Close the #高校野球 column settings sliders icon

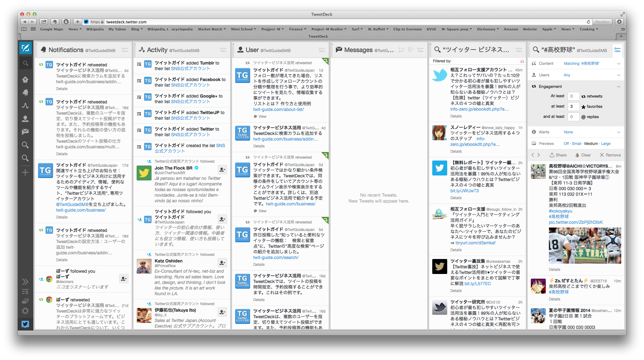tap(617, 50)
